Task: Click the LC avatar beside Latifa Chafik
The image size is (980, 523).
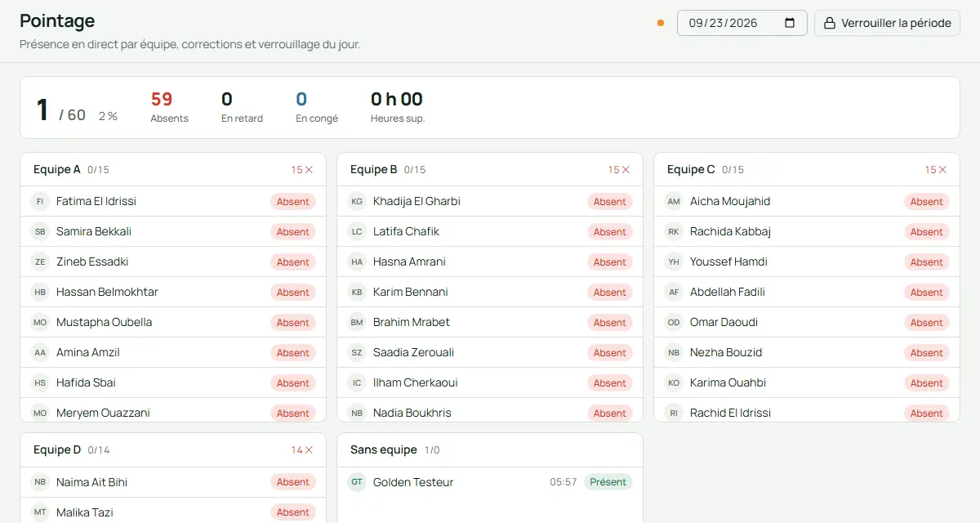Action: pyautogui.click(x=357, y=231)
